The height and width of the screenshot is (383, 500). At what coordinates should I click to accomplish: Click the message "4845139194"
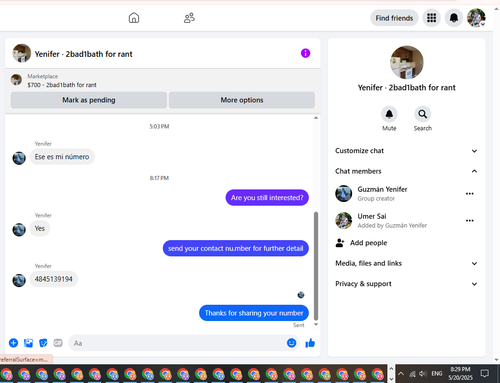(x=54, y=279)
